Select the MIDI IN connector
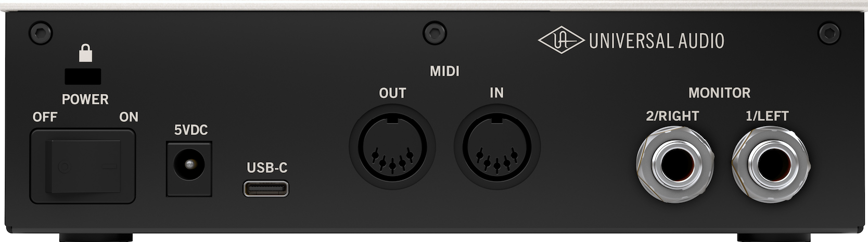Viewport: 868px width, 242px height. coord(497,147)
